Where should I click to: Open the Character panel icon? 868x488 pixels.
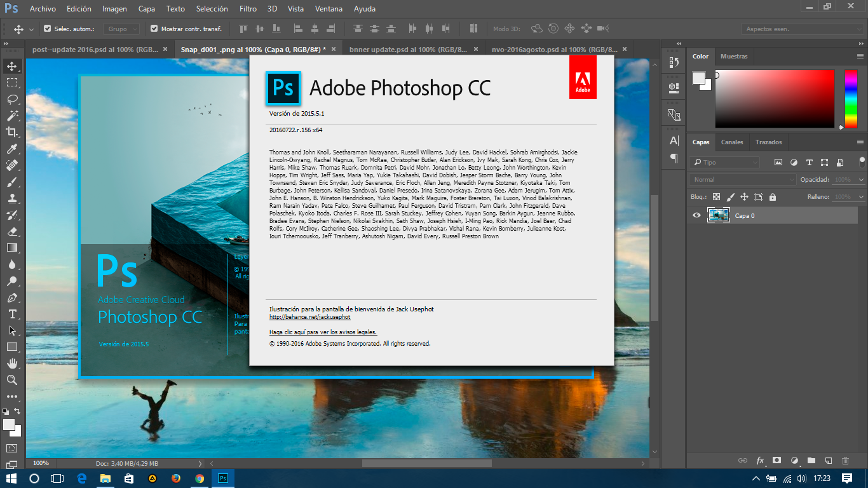tap(674, 140)
